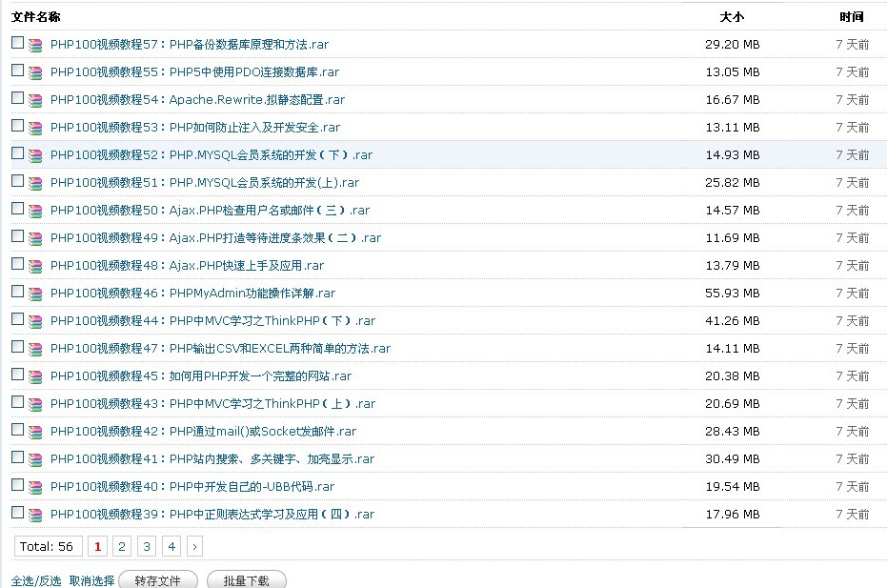Screen dimensions: 887x588
Task: Check the box for PHP100视频教程39
Action: pyautogui.click(x=17, y=512)
